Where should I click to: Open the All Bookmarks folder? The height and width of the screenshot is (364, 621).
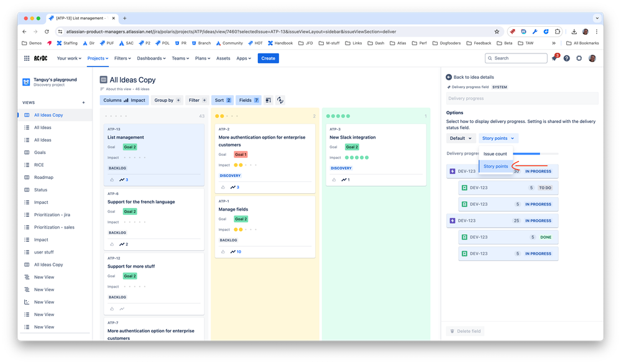coord(582,43)
